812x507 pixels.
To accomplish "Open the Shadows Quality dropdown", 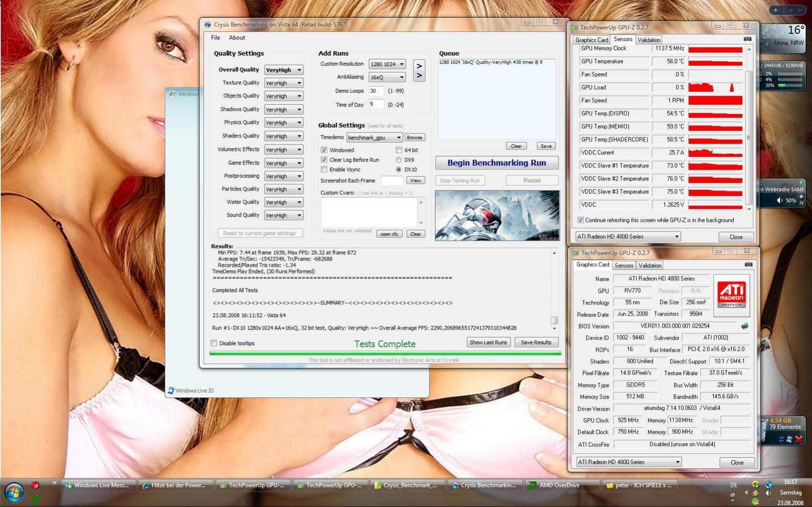I will [x=284, y=110].
